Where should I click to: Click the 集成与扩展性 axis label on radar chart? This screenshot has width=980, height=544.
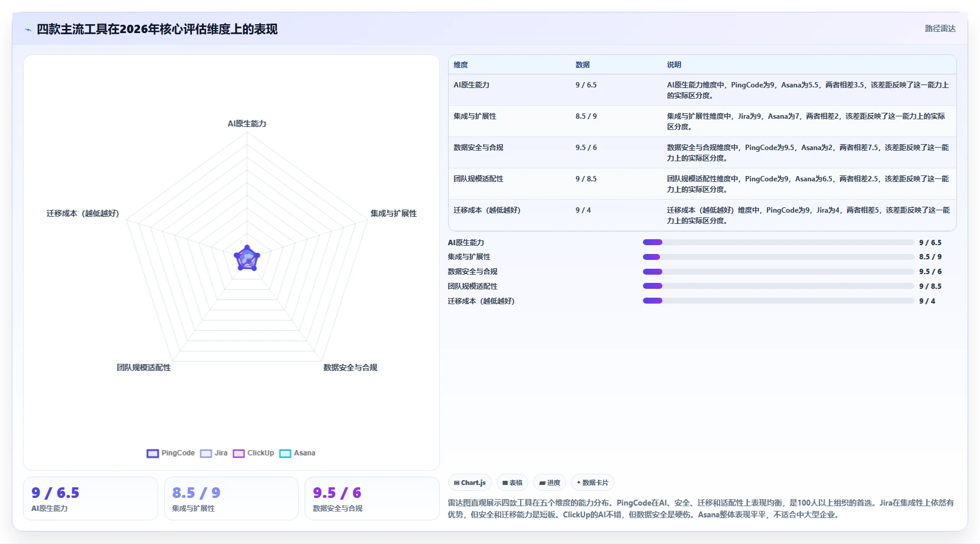tap(393, 213)
